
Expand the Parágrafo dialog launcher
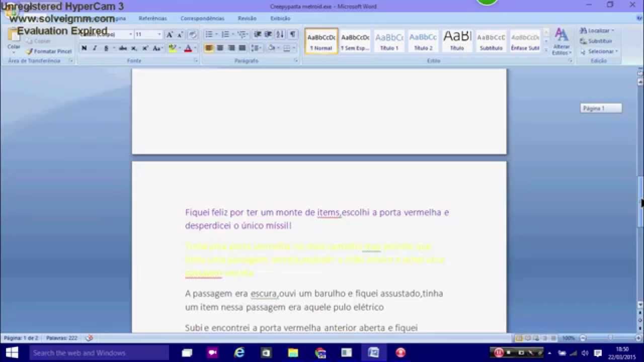pos(296,61)
